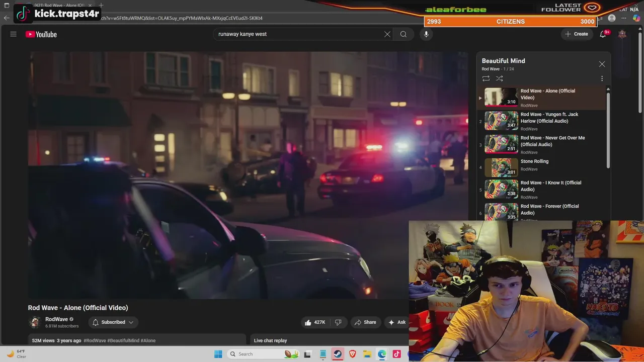
Task: Click Rod Wave author link under playlist title
Action: pyautogui.click(x=491, y=69)
